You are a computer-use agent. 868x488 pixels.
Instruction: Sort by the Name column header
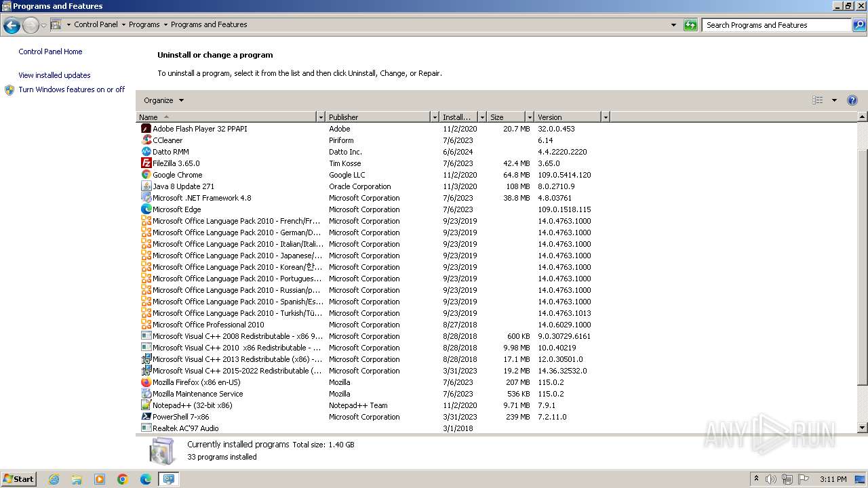(x=226, y=117)
